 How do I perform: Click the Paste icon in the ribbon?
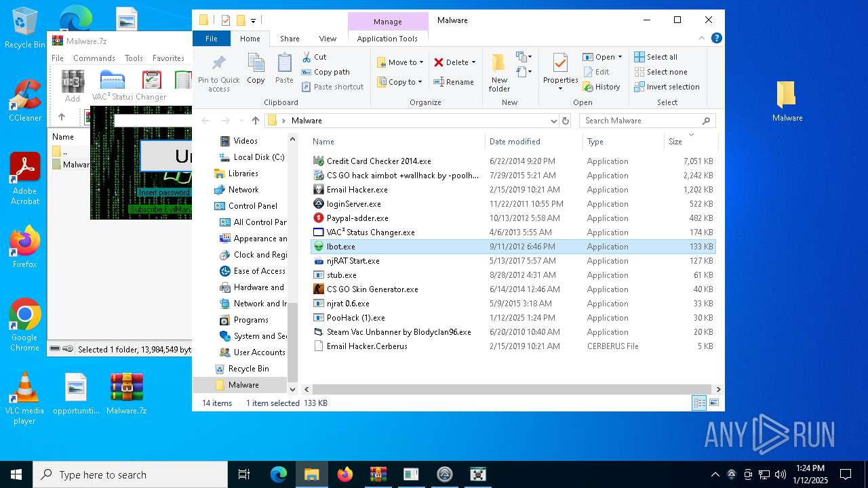[284, 64]
